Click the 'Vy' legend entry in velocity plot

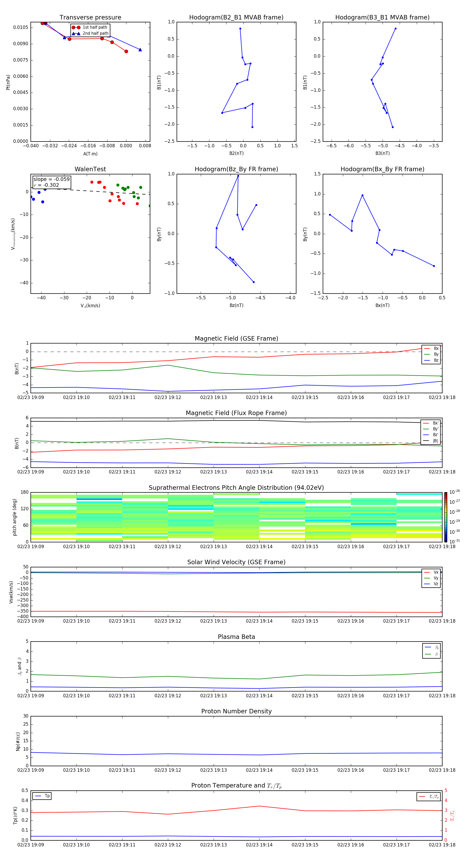click(431, 578)
